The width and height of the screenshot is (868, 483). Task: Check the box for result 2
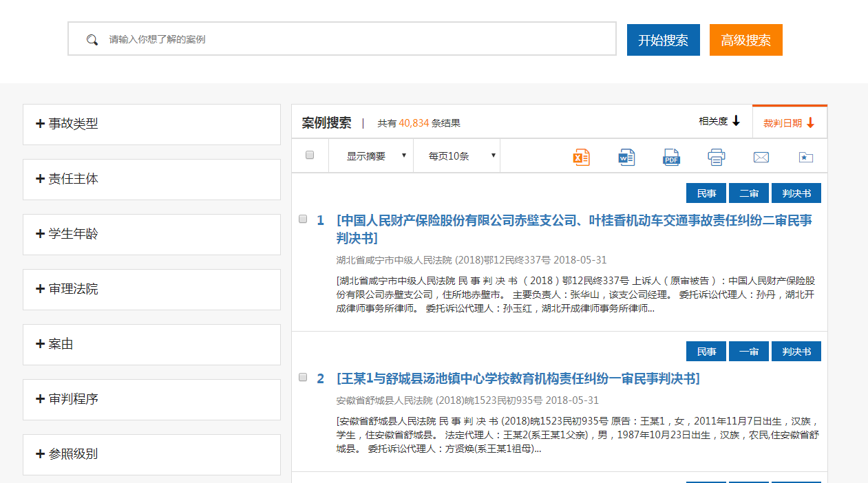tap(303, 378)
